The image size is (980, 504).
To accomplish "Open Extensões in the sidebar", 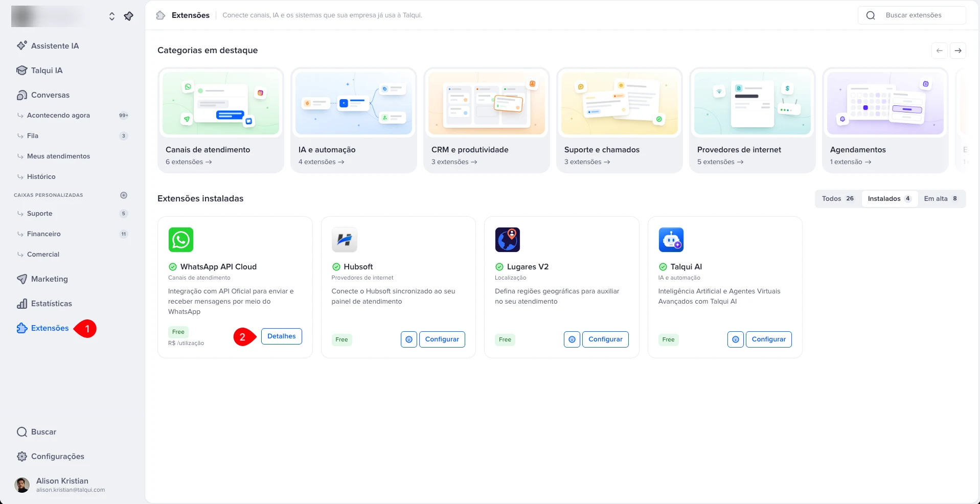I will pyautogui.click(x=42, y=328).
